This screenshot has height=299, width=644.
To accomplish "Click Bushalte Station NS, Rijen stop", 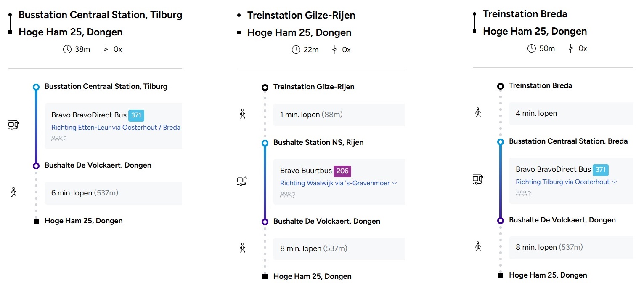I will (318, 142).
